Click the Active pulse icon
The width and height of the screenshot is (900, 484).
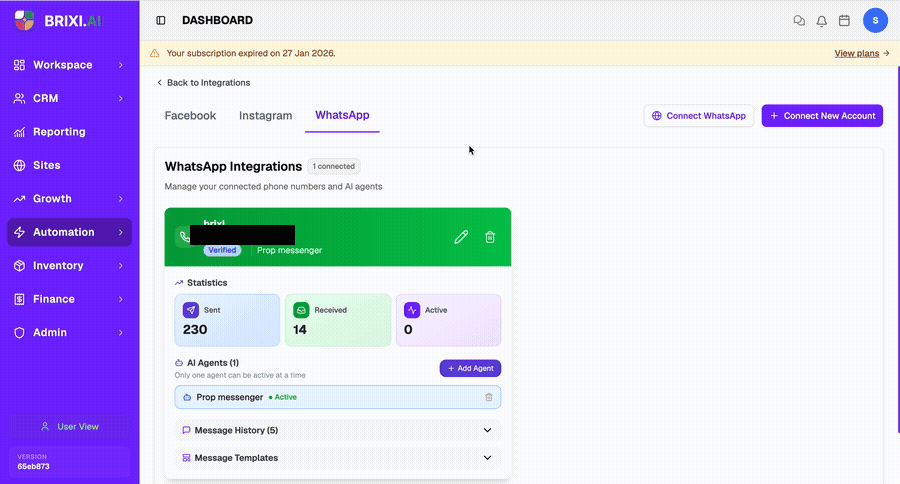[412, 310]
